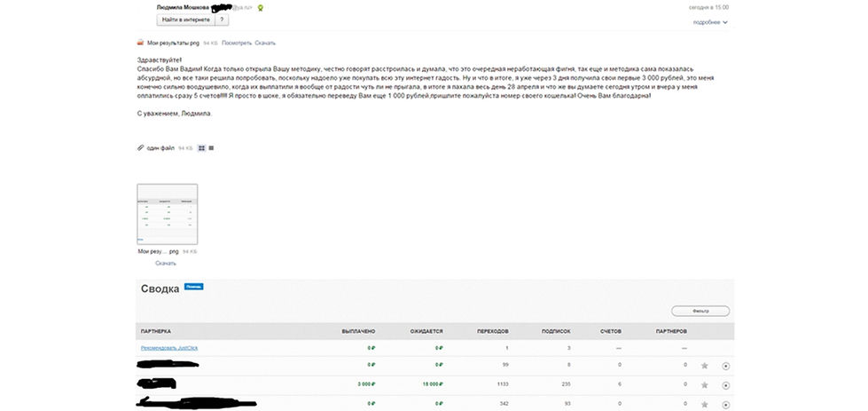The width and height of the screenshot is (868, 411).
Task: Click the "18 000 ₽" expected amount cell
Action: click(x=433, y=383)
